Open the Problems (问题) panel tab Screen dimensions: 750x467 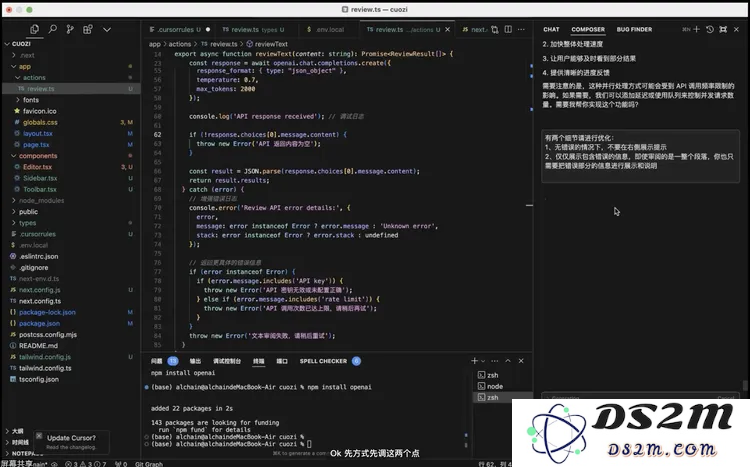pos(156,361)
